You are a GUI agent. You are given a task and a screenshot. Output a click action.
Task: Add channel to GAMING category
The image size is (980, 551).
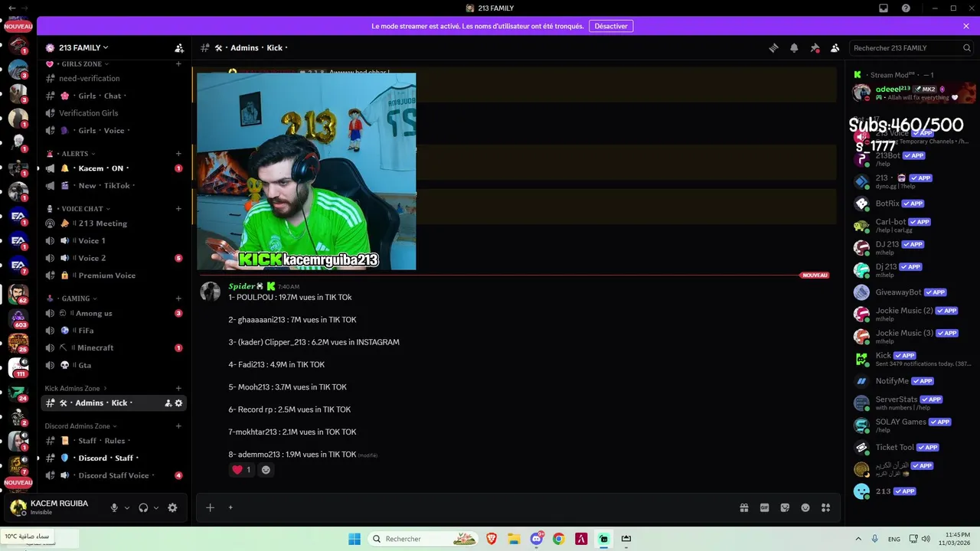(x=178, y=298)
